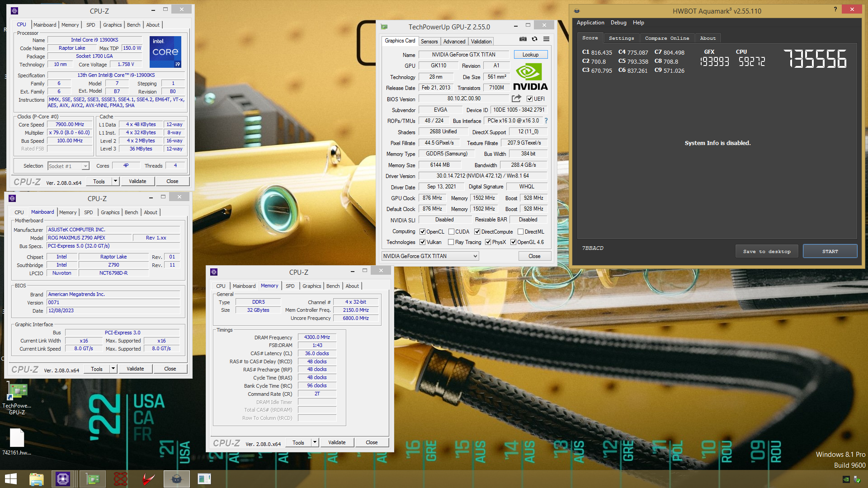The height and width of the screenshot is (488, 868).
Task: Open the Application menu in Aquamark
Action: click(x=590, y=23)
